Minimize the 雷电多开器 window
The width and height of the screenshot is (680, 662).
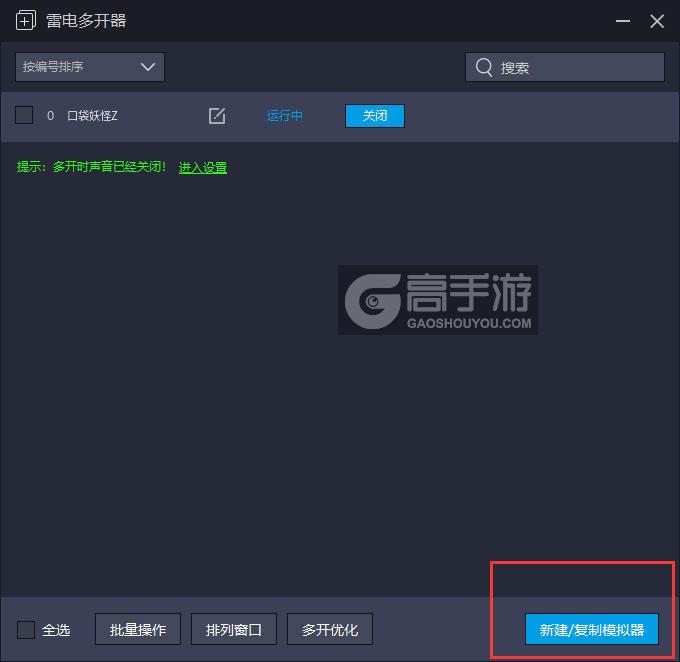(623, 21)
